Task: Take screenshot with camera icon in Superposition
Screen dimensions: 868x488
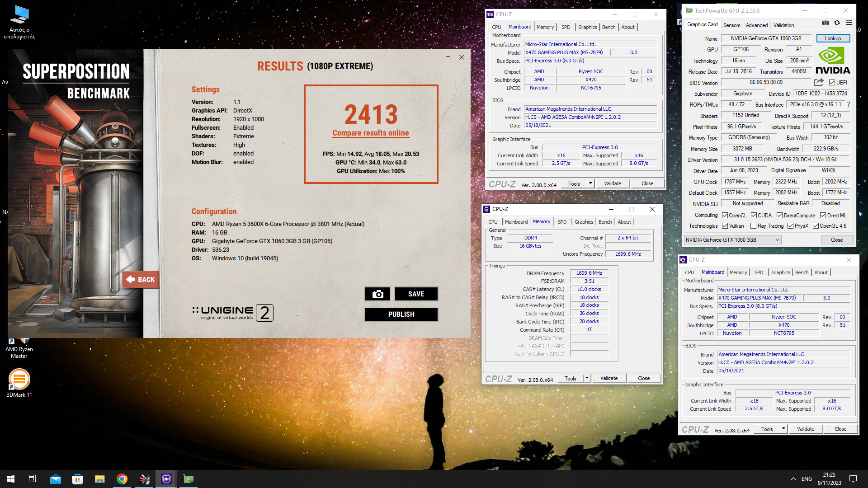Action: (x=377, y=294)
